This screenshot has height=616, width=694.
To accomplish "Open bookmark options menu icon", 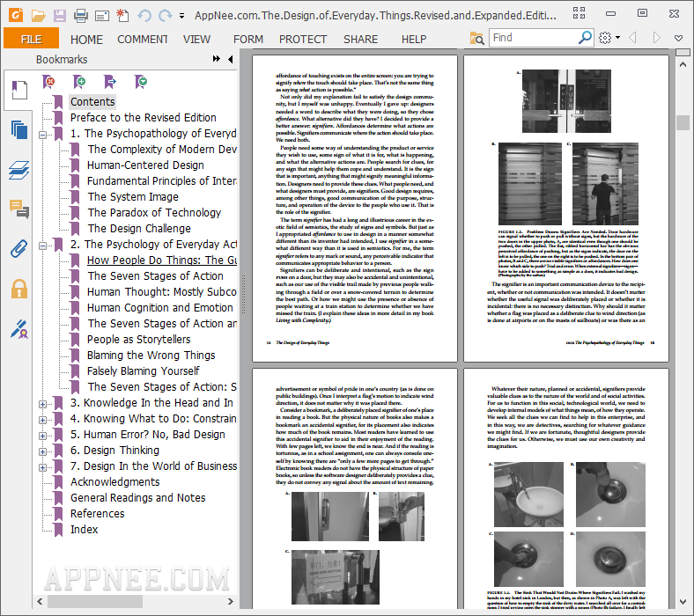I will (141, 82).
